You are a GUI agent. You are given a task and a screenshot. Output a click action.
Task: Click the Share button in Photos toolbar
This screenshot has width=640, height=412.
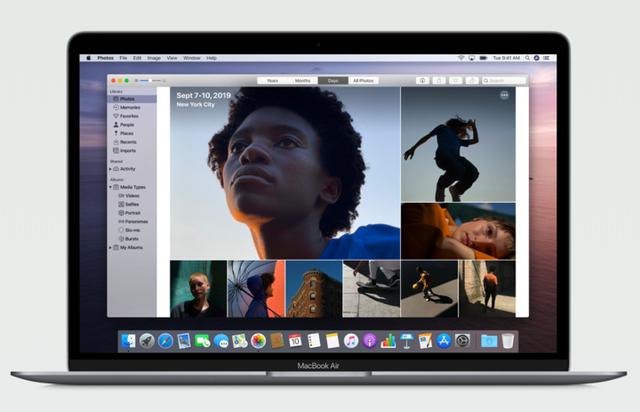click(x=439, y=81)
